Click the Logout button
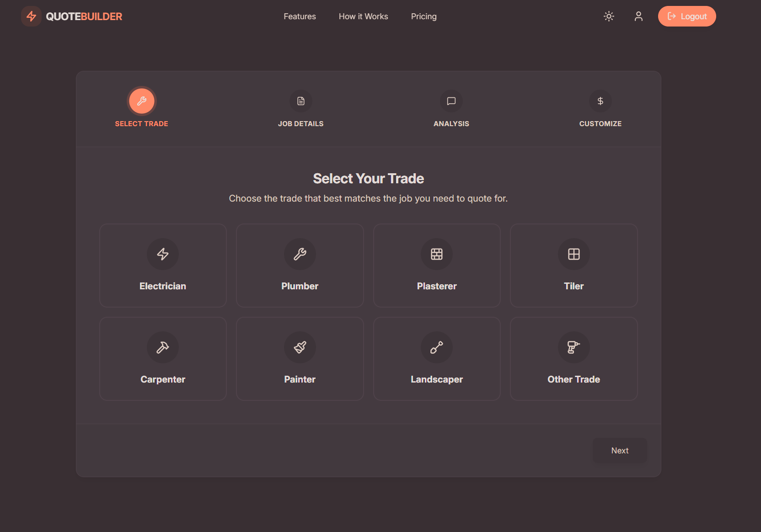Viewport: 761px width, 532px height. pos(687,16)
